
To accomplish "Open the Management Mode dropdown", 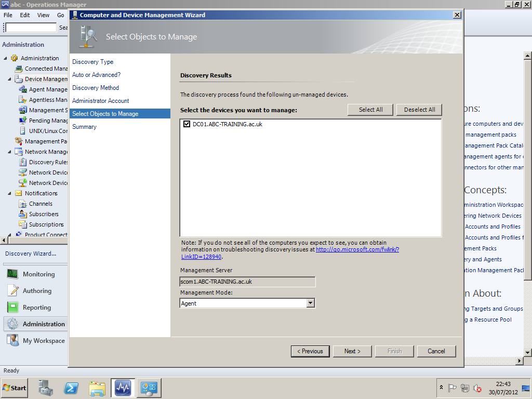I will [x=311, y=303].
